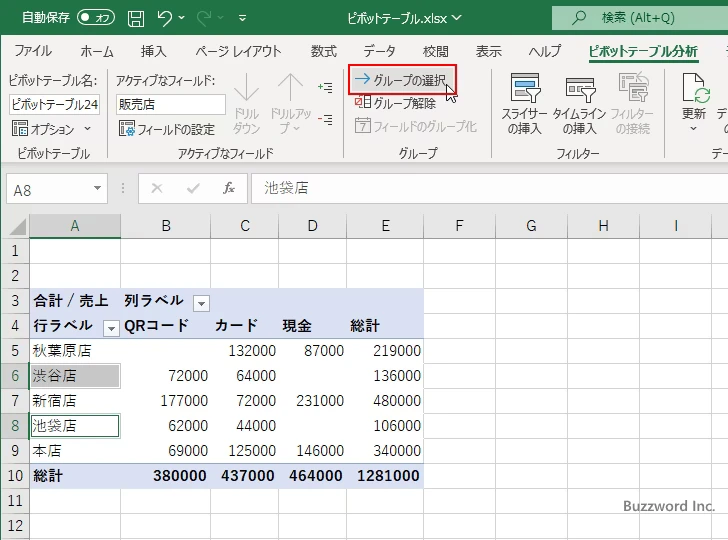Click グループ解除 button
Screen dimensions: 728x540
[x=395, y=103]
